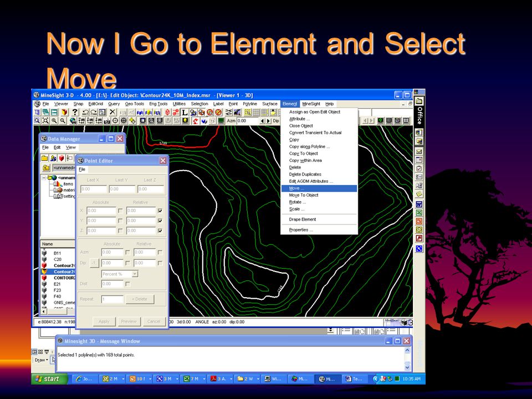The height and width of the screenshot is (399, 532).
Task: Click the up-folder icon in Data Manager
Action: (x=46, y=167)
